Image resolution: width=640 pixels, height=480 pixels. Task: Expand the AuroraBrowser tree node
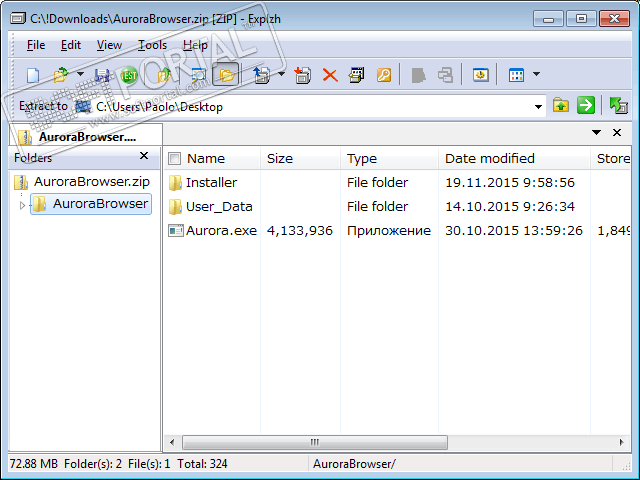(x=22, y=205)
